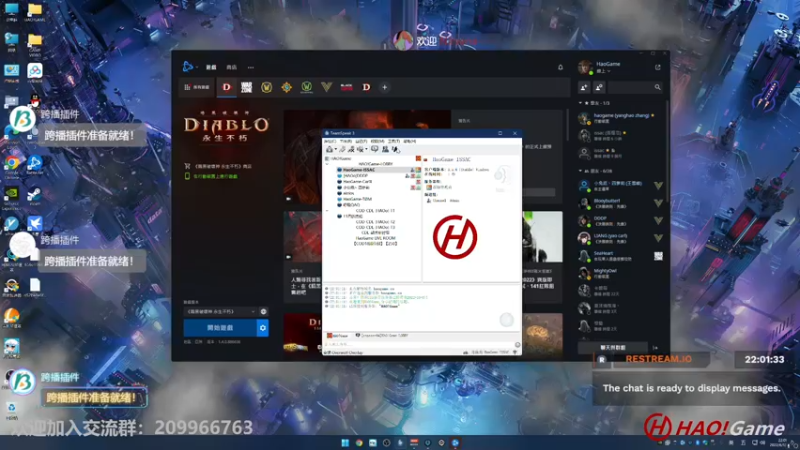Select friend MightyOwl in friends list
800x450 pixels.
click(620, 273)
